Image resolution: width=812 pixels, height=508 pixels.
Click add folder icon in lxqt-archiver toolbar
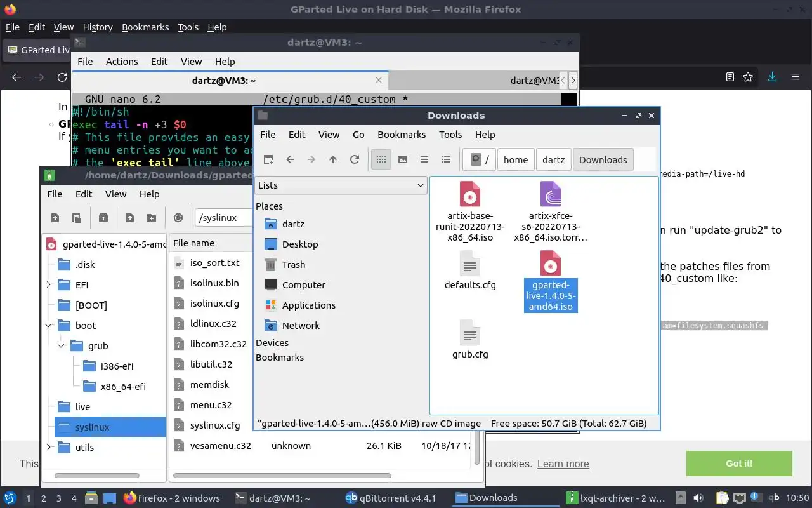pos(152,218)
